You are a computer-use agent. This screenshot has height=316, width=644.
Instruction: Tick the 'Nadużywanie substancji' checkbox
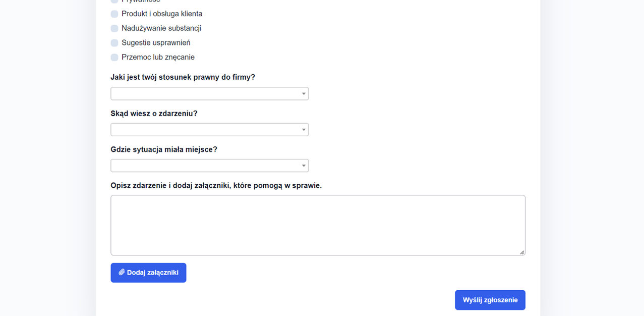(x=114, y=28)
